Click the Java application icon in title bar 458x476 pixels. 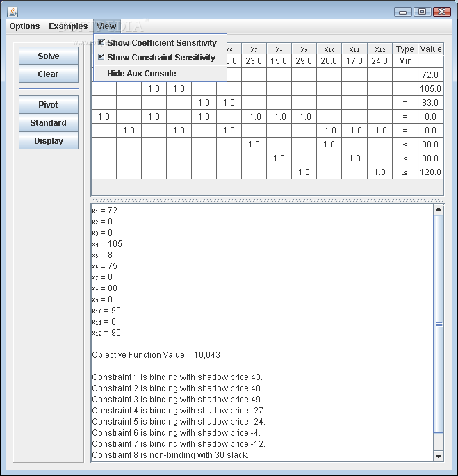click(13, 12)
